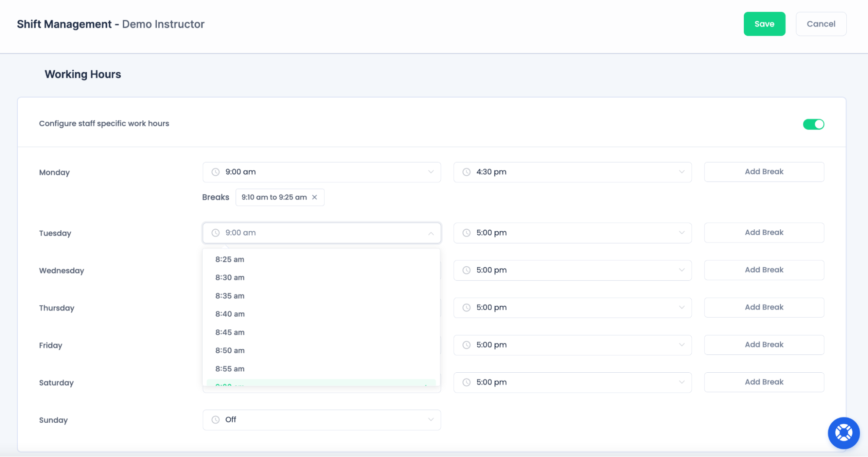Click the Breaks label under Monday
Viewport: 868px width, 457px height.
(215, 197)
